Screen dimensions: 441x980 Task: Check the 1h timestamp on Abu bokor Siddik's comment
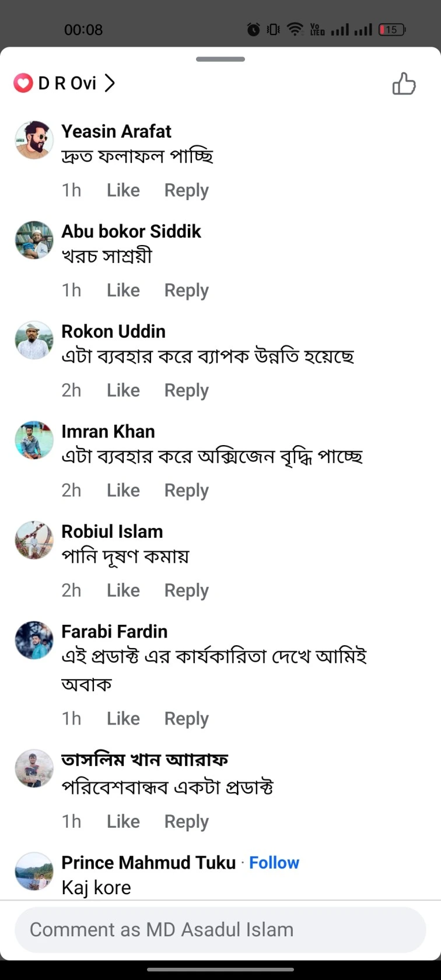(71, 290)
